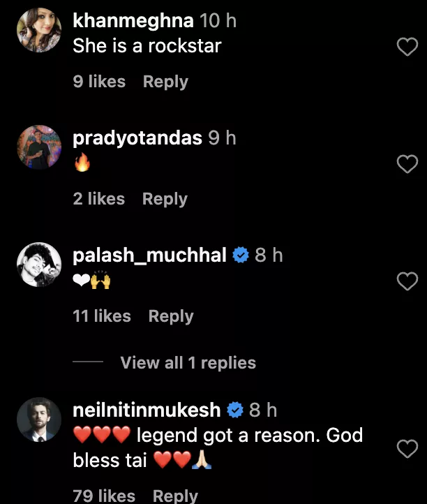Open palash_muchhal username link
Screen dimensions: 427x504
[150, 255]
